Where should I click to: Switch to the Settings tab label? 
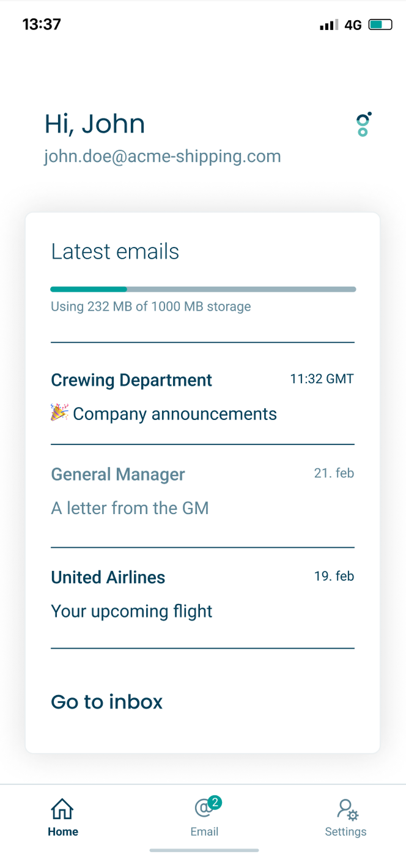click(x=345, y=831)
